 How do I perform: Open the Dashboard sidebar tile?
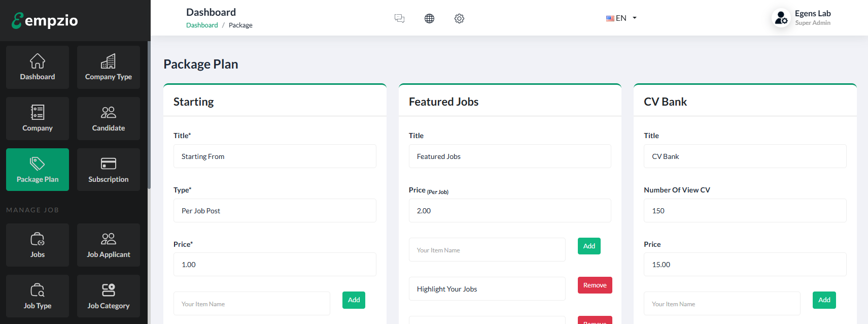pyautogui.click(x=38, y=68)
